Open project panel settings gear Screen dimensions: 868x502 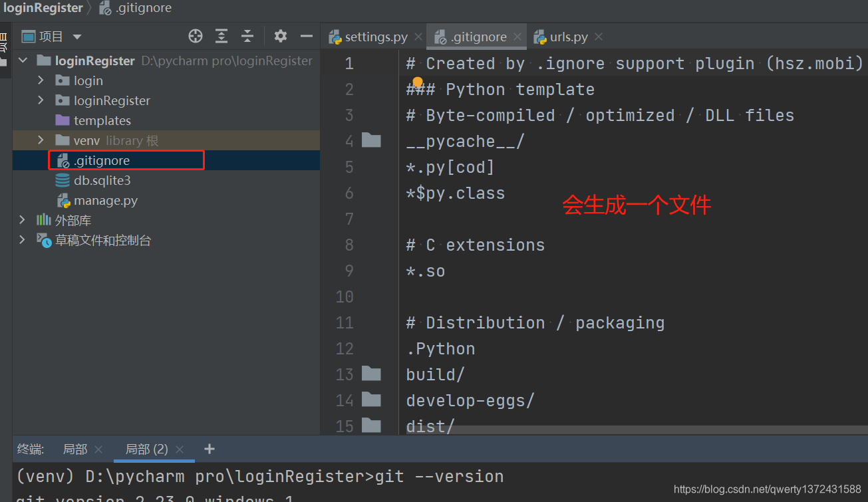tap(281, 37)
